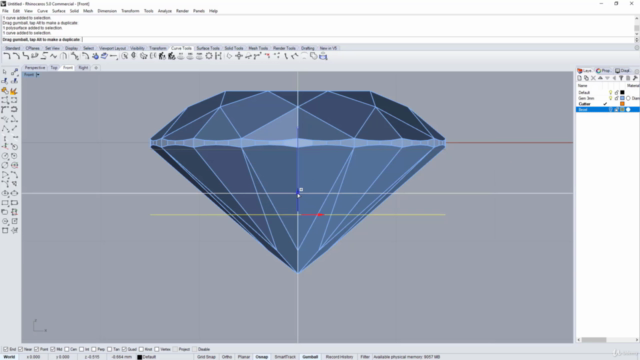Toggle Gumball in status bar
Screen dimensions: 640x360
point(310,357)
